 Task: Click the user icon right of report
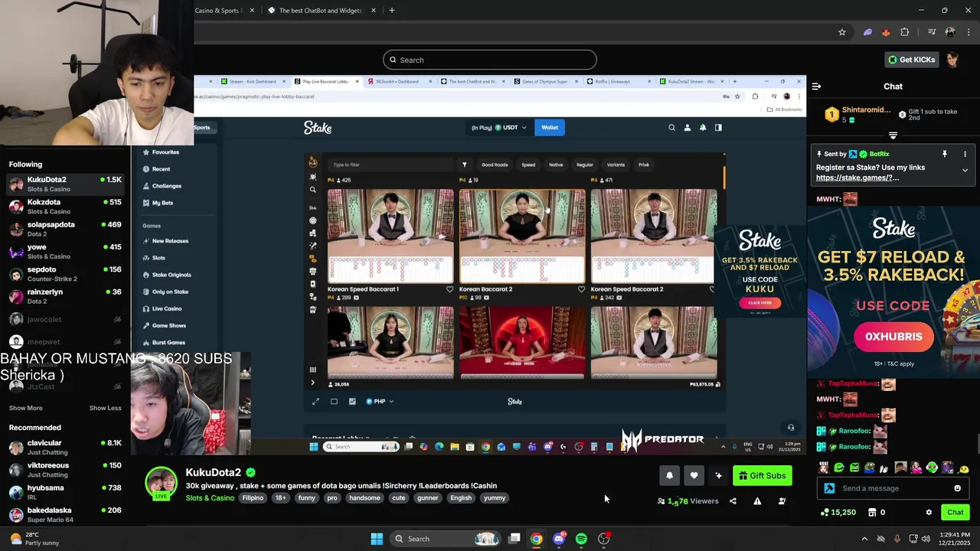(782, 501)
